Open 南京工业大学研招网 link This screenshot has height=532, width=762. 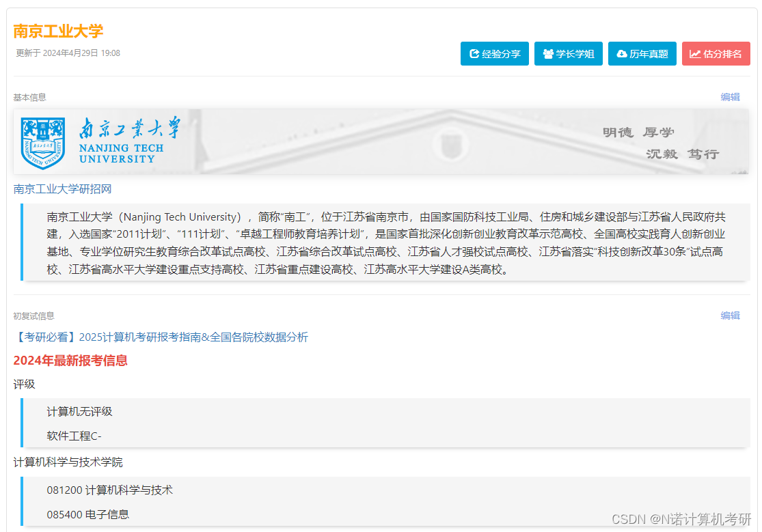click(x=62, y=189)
